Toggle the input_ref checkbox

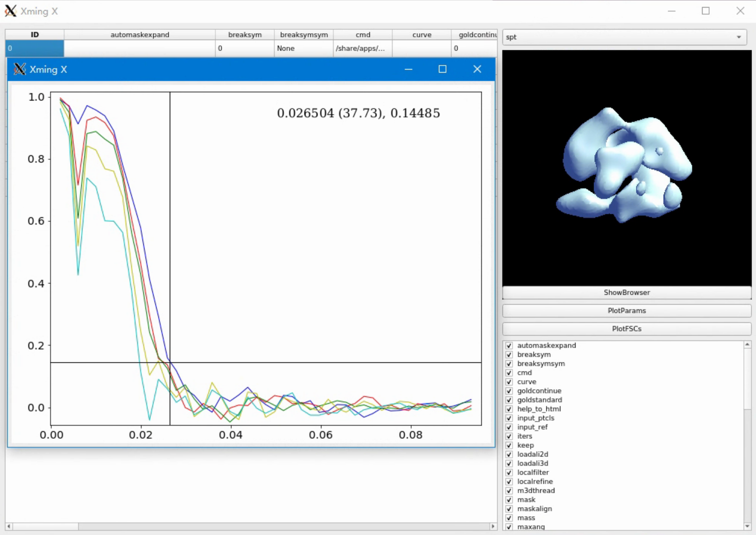click(509, 427)
